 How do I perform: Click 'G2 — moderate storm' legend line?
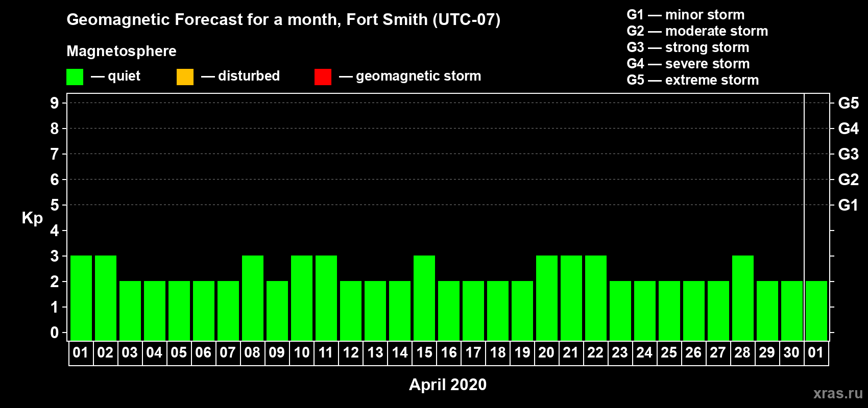coord(697,31)
